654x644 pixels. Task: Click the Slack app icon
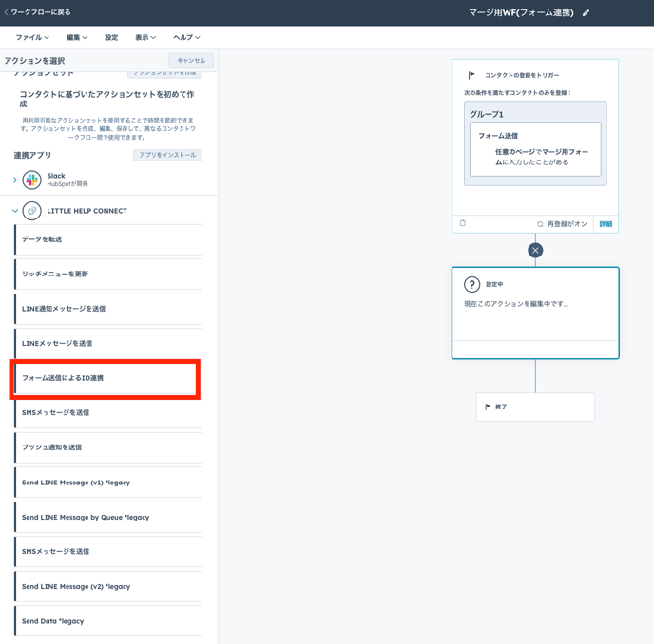(x=32, y=180)
